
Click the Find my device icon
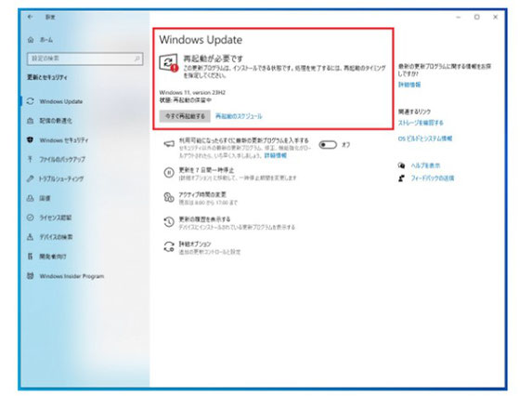coord(31,237)
